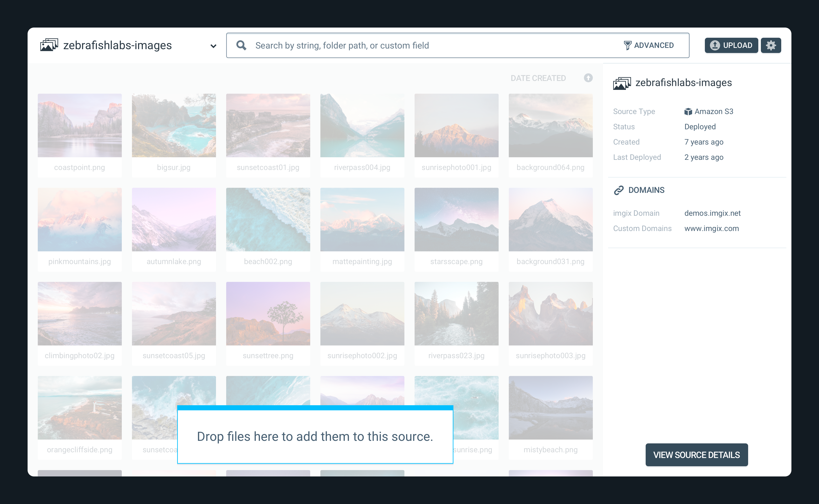
Task: Select the coastpoint.png thumbnail
Action: pyautogui.click(x=80, y=125)
